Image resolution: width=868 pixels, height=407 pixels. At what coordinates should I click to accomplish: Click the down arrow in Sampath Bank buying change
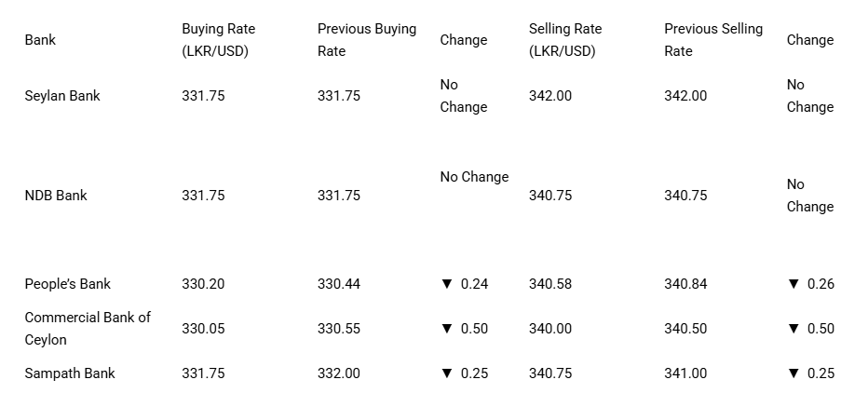(x=447, y=373)
